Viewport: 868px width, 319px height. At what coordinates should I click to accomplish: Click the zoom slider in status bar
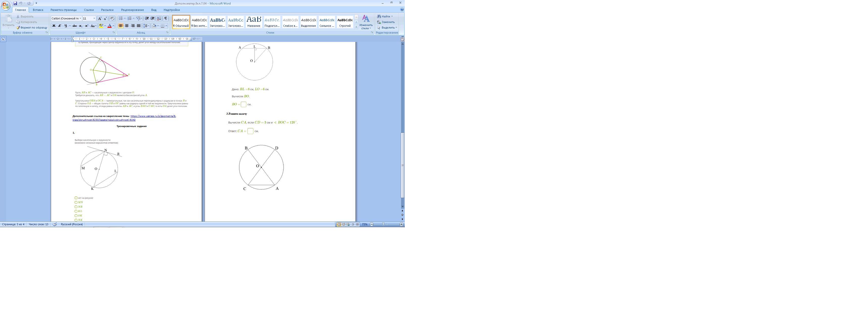[x=383, y=224]
